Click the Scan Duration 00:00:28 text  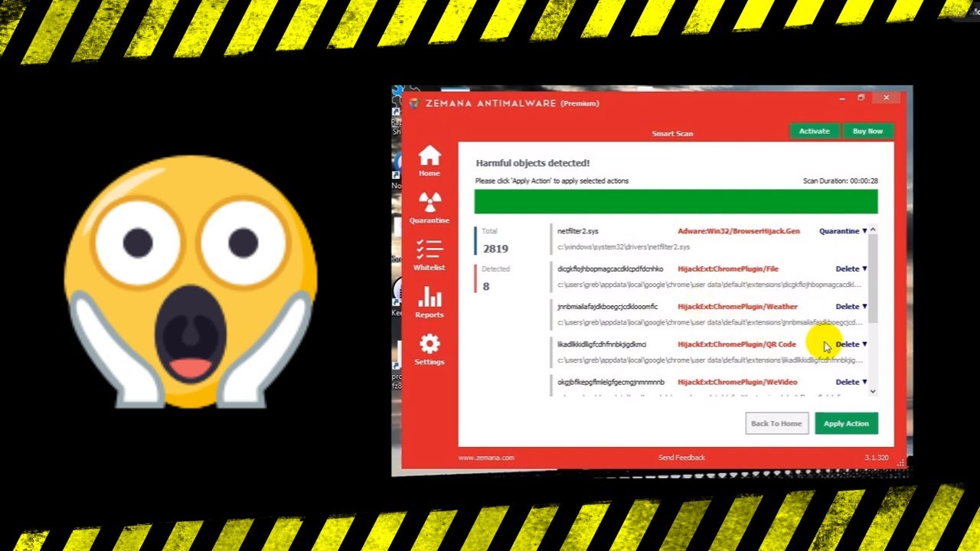point(840,181)
